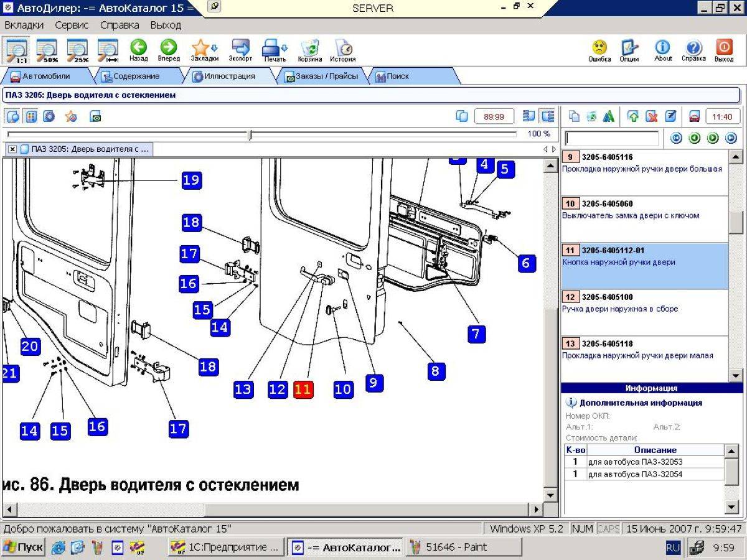Open the Выход menu
Screen dimensions: 747x560
coord(166,26)
